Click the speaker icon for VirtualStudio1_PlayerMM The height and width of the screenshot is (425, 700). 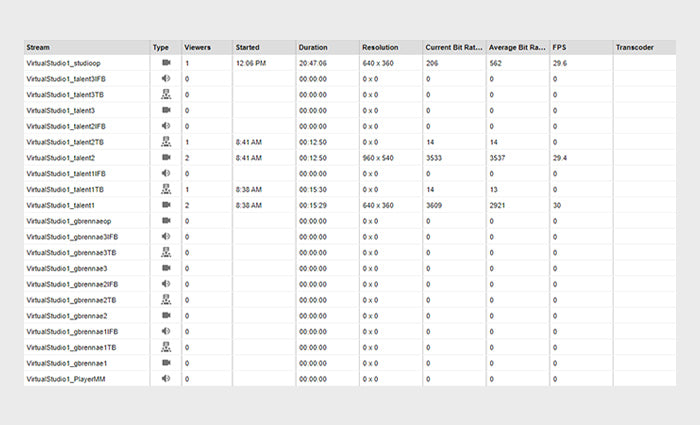[x=166, y=379]
